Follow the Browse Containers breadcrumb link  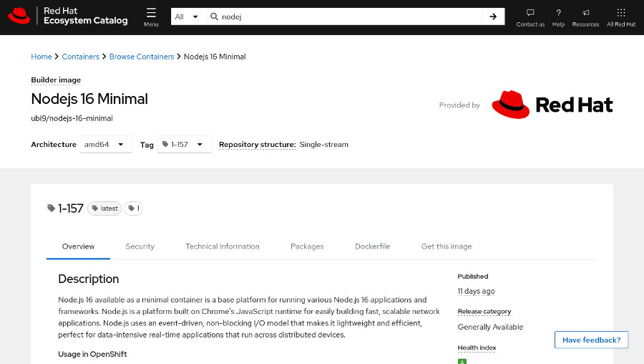[141, 57]
